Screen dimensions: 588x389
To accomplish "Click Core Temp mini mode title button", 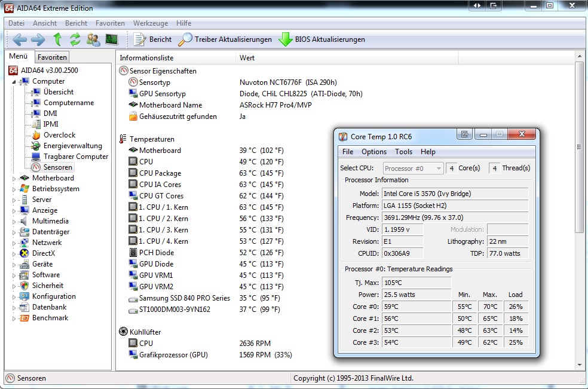I will point(465,134).
